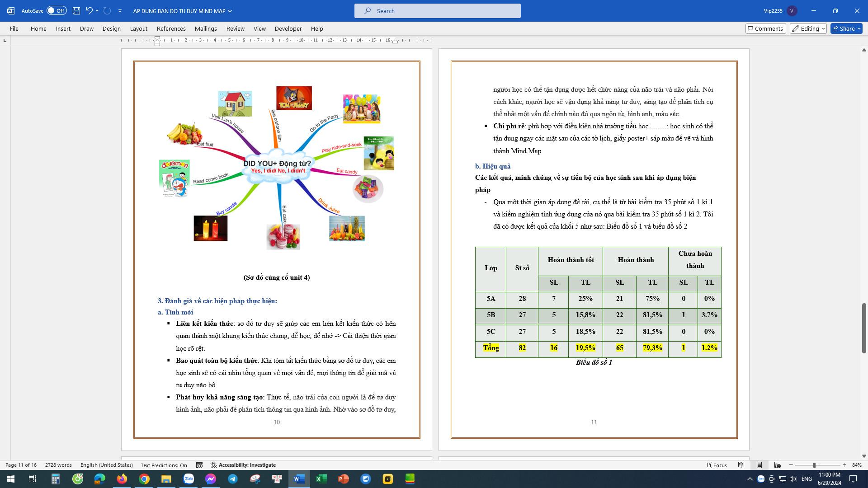This screenshot has width=868, height=488.
Task: Click the 5B cell in the table
Action: pos(491,315)
